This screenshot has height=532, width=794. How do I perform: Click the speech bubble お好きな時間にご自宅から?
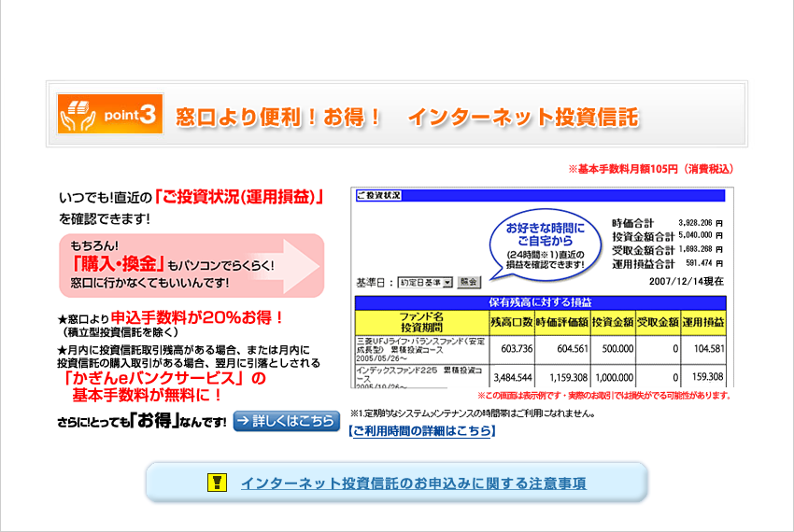click(545, 245)
